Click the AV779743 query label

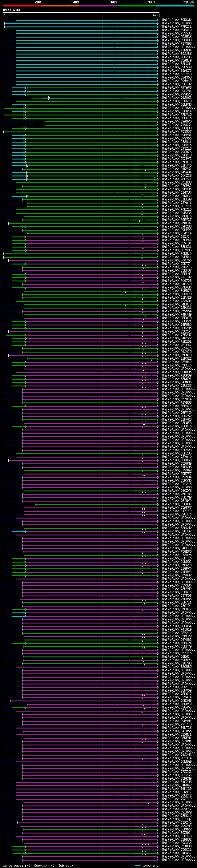coord(11,10)
